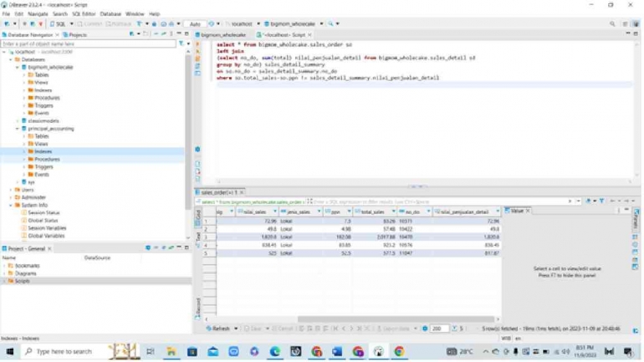Viewport: 644px width, 362px height.
Task: Click the Rollback toolbar button
Action: tap(119, 23)
